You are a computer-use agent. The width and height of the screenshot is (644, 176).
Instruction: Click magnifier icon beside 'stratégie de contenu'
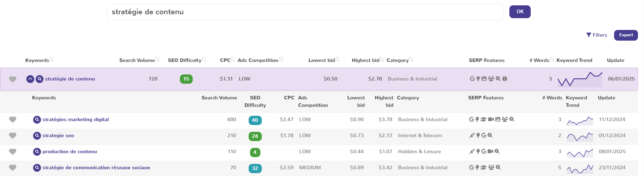click(40, 79)
